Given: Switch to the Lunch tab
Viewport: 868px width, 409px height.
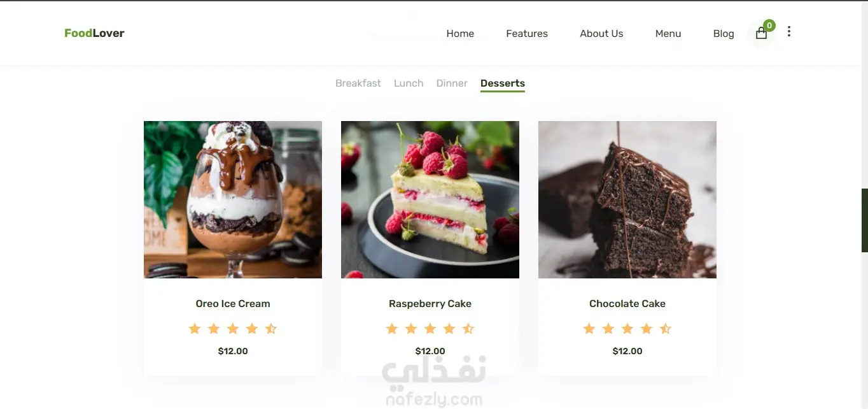Looking at the screenshot, I should 409,83.
